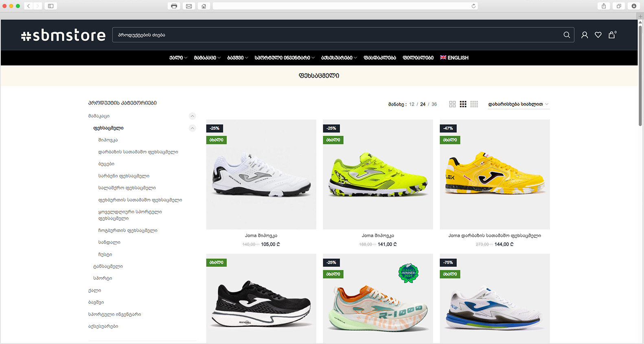644x344 pixels.
Task: Open the browser downloads icon
Action: tap(634, 6)
